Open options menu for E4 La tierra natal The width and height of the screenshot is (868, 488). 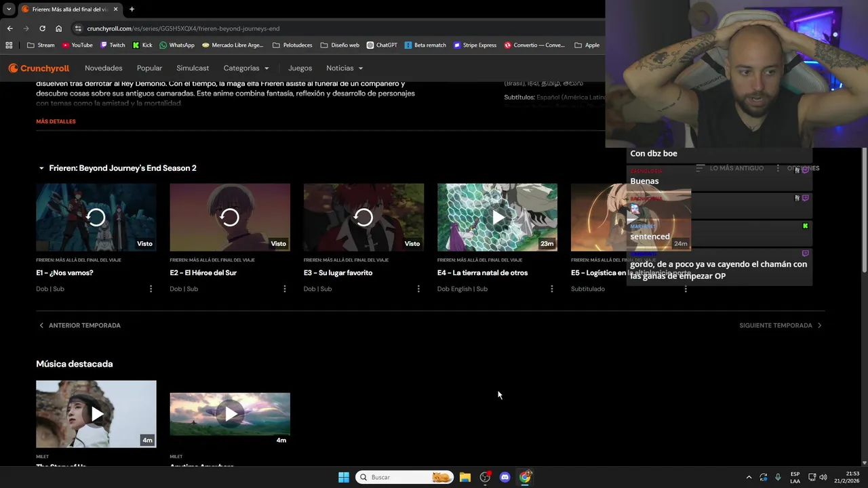pyautogui.click(x=551, y=289)
